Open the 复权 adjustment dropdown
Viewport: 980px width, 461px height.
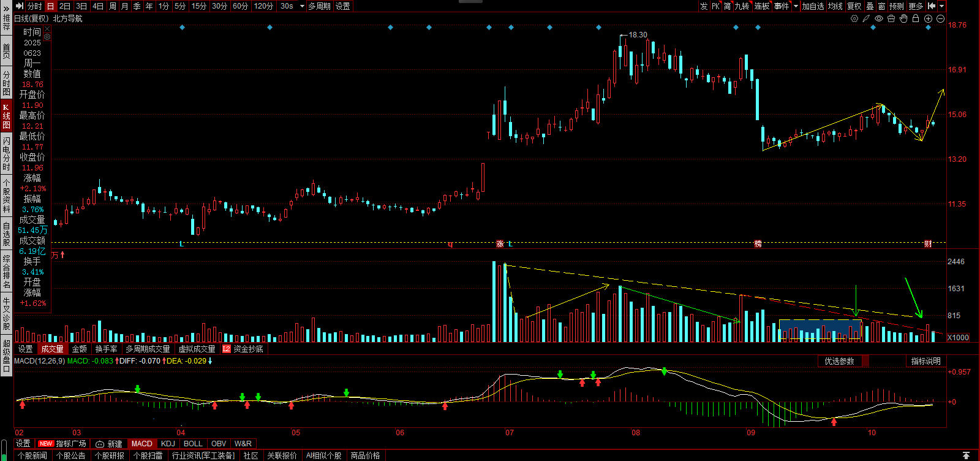coord(854,6)
